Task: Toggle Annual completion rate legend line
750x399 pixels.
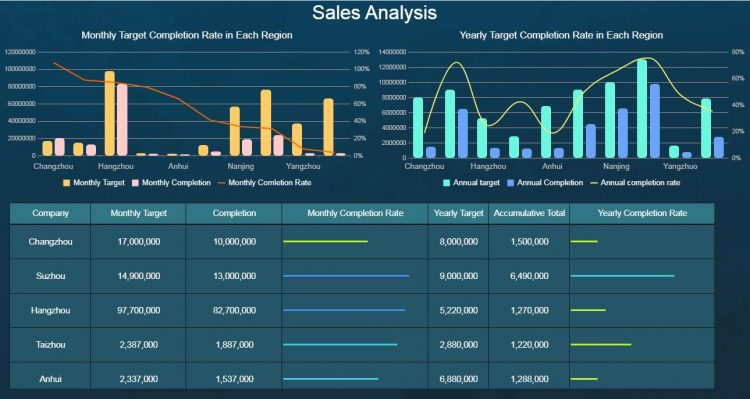Action: (x=594, y=183)
